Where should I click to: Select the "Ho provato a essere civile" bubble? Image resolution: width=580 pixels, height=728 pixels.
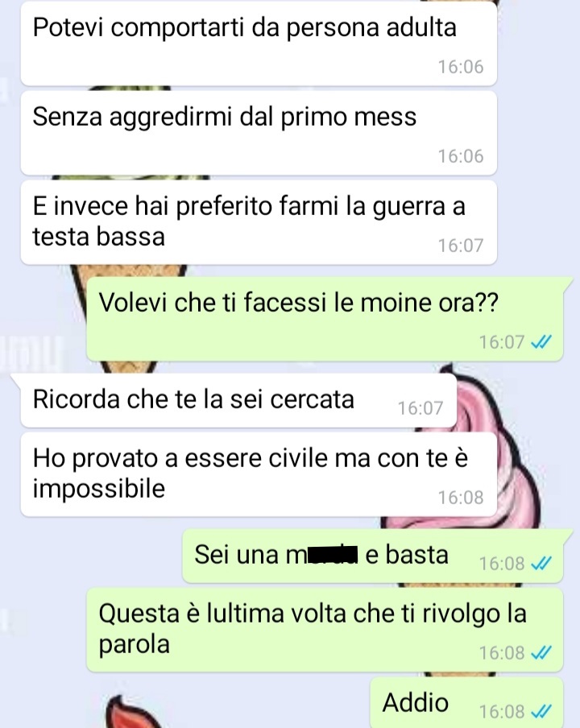tap(259, 474)
